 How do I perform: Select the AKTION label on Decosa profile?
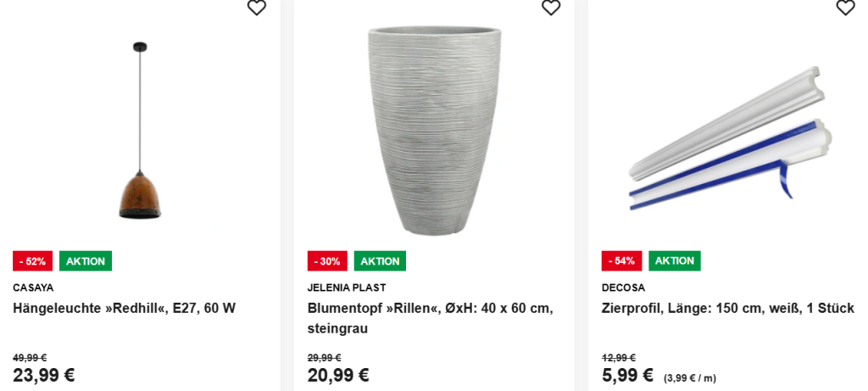[675, 261]
